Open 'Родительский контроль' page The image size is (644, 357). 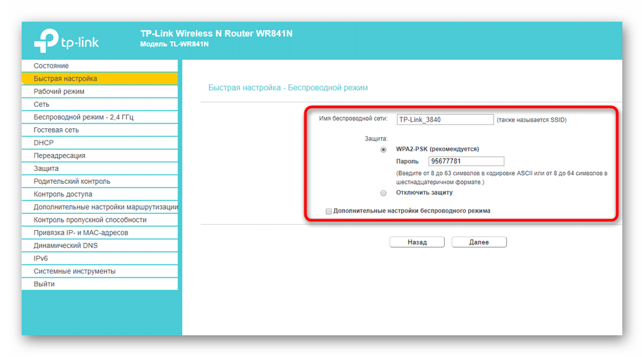coord(72,181)
